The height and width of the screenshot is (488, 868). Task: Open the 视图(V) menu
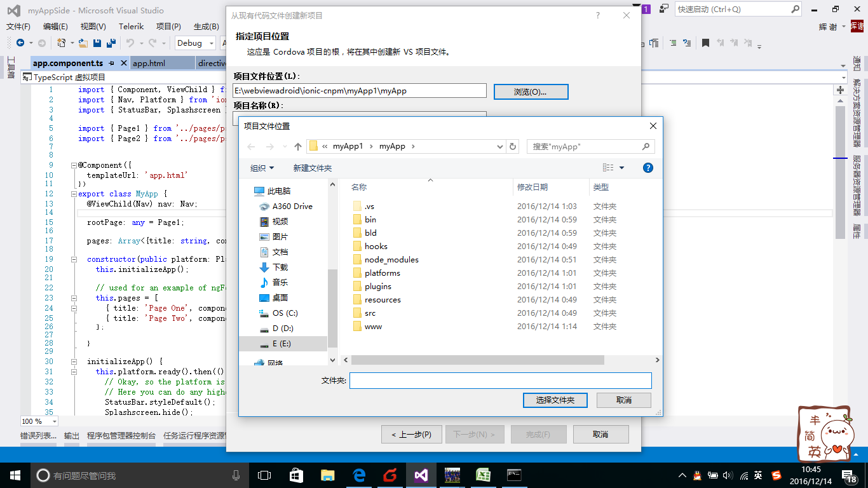93,27
